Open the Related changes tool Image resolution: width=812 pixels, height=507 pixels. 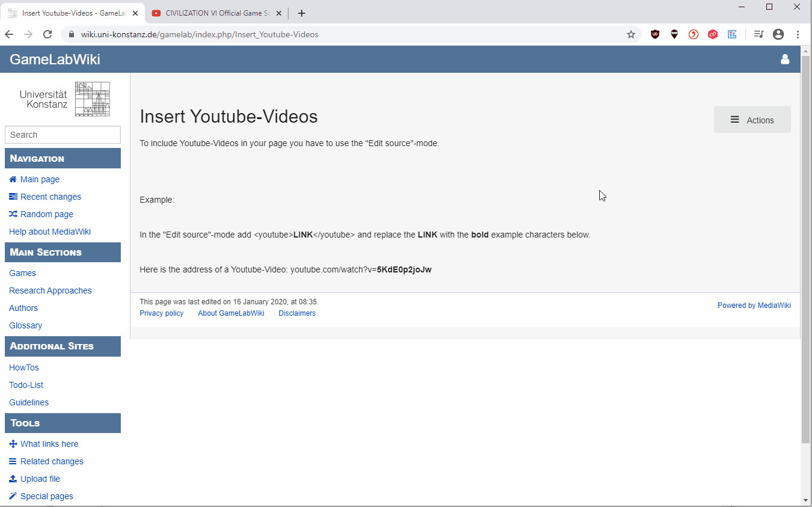point(52,461)
